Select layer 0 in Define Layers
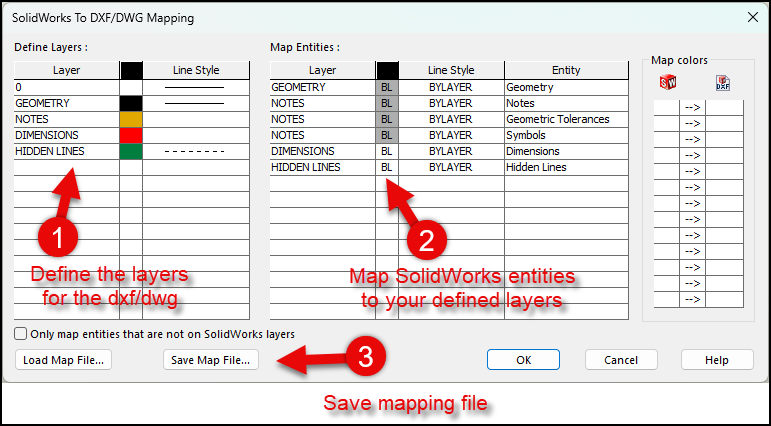 [66, 88]
